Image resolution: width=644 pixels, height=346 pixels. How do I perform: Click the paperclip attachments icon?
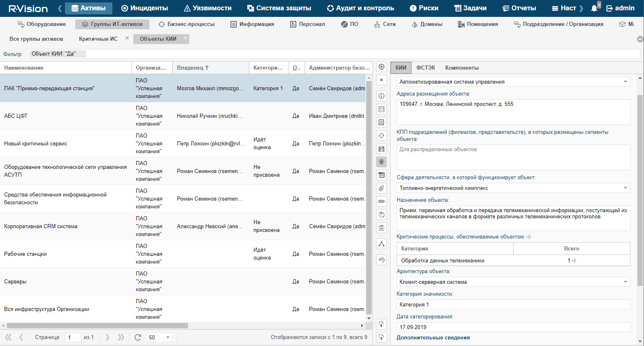point(381,188)
